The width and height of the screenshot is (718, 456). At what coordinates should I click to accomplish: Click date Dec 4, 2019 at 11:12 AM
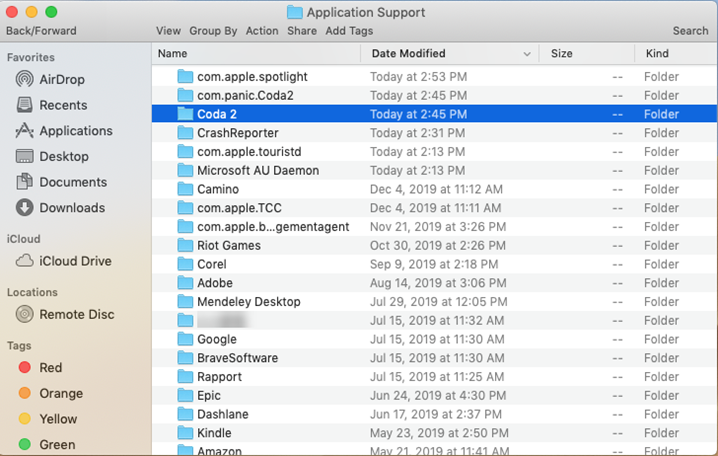pyautogui.click(x=436, y=189)
